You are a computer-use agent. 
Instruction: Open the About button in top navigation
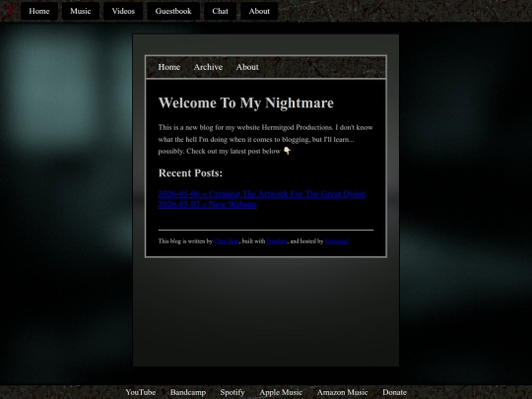(x=259, y=11)
